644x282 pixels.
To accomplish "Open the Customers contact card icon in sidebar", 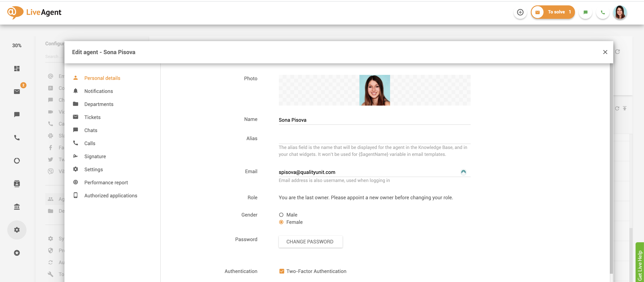I will [x=17, y=183].
